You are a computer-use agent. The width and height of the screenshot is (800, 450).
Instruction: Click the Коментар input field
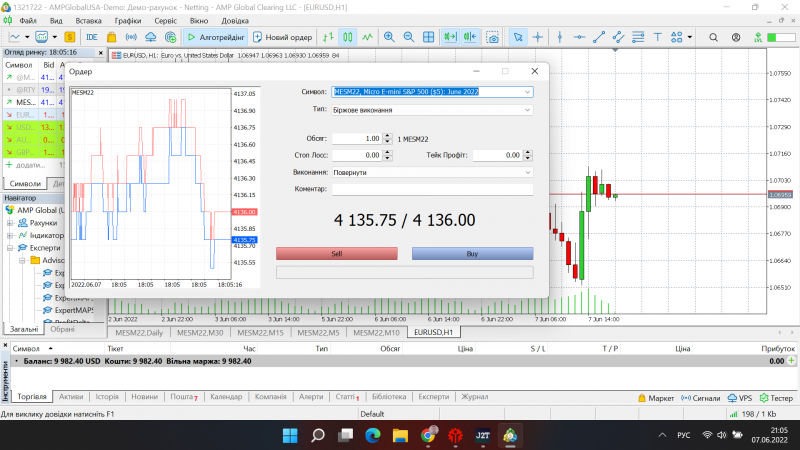433,189
